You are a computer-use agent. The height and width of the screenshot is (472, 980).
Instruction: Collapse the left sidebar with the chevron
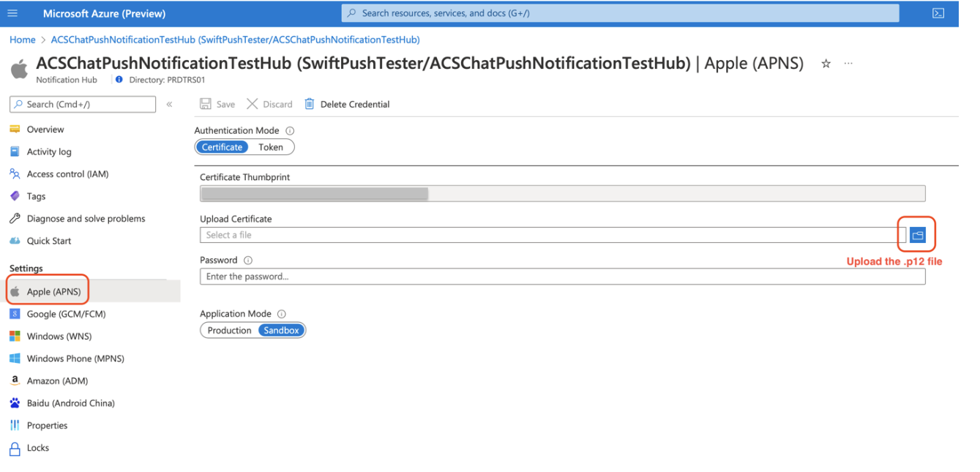click(x=169, y=104)
